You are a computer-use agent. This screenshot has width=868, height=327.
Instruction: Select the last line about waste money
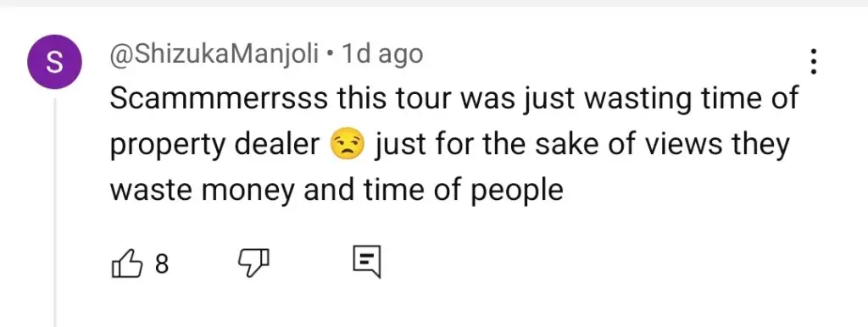(x=337, y=191)
